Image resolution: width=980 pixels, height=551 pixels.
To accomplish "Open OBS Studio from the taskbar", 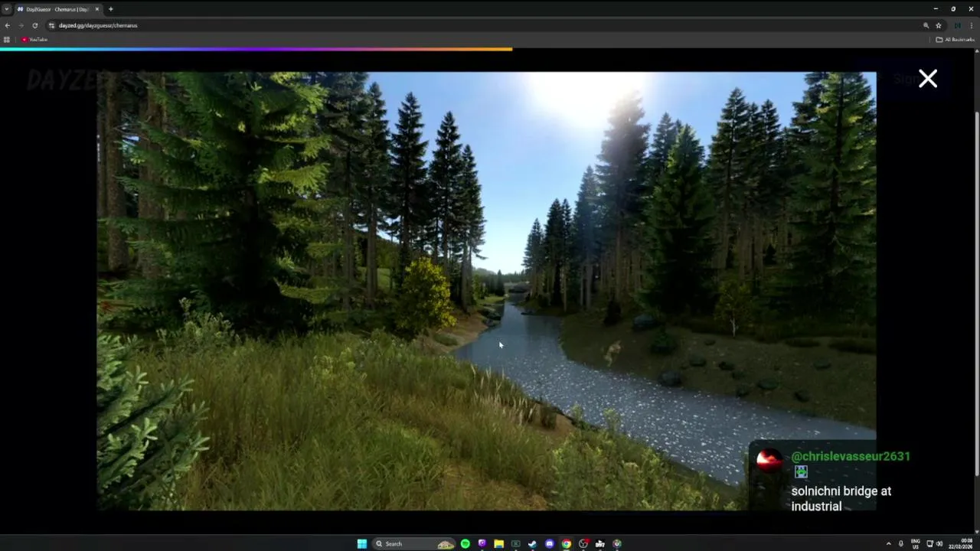I will 583,543.
